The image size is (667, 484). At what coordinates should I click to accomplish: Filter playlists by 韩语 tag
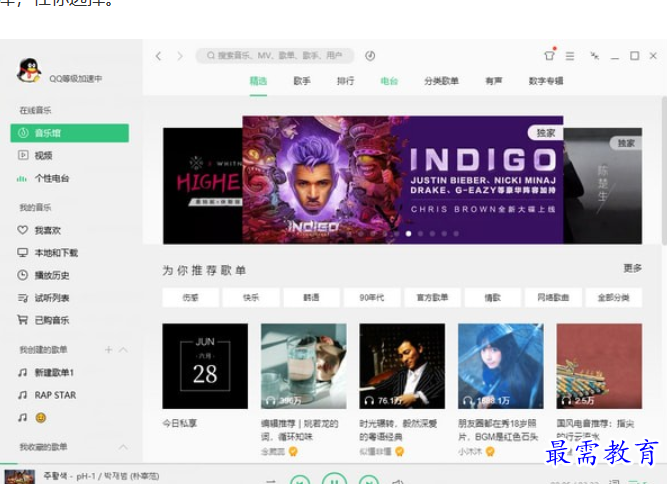(311, 297)
